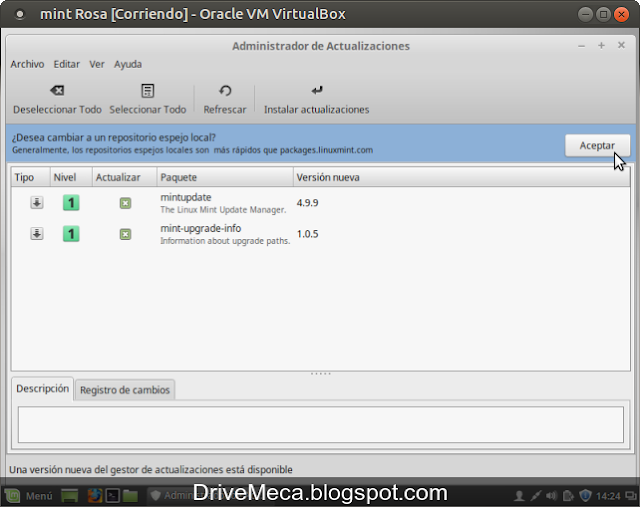Click the download type icon for mint-upgrade-info
The image size is (640, 507).
pos(37,233)
